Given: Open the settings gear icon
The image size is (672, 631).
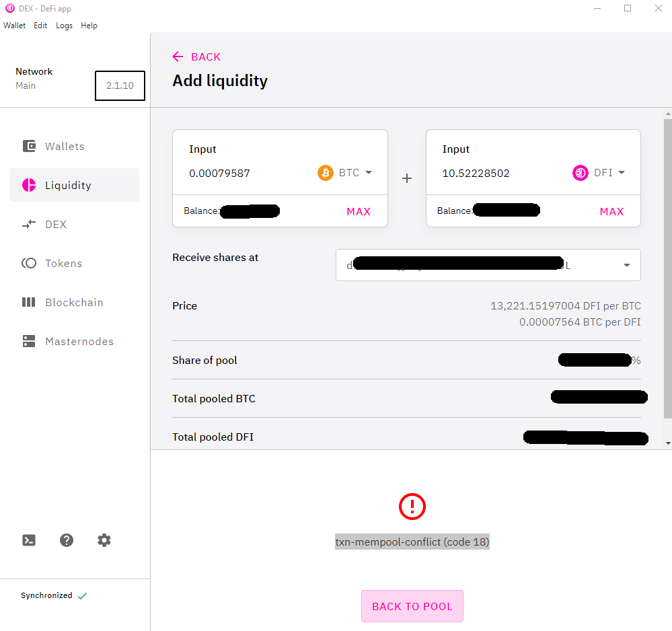Looking at the screenshot, I should 104,540.
